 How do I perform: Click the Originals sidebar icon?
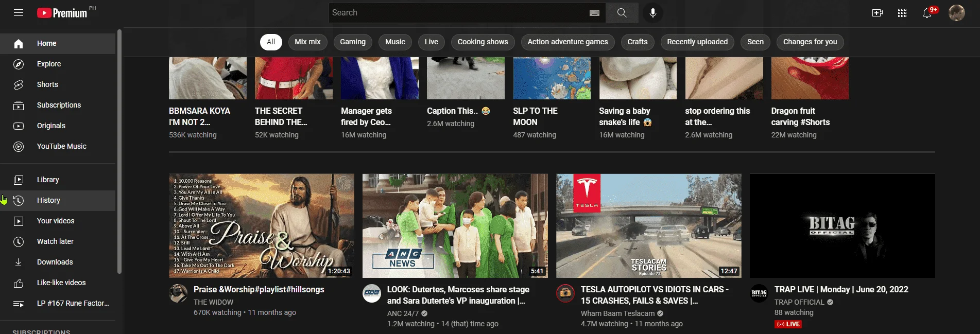[19, 126]
